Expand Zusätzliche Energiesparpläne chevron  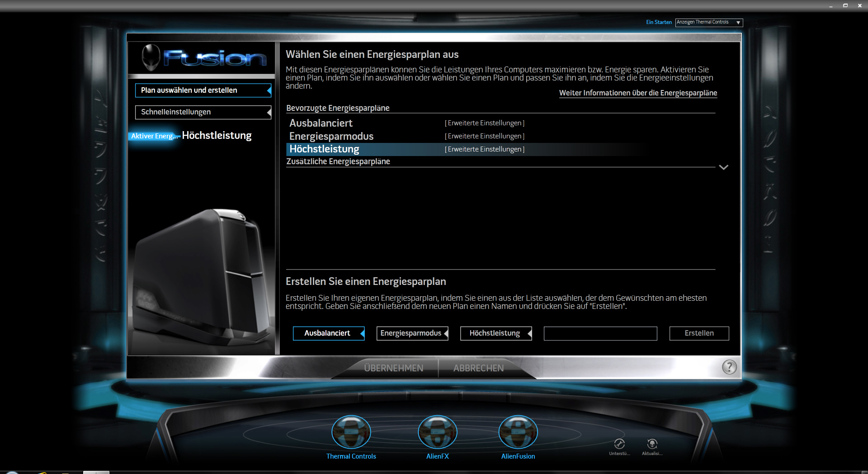pos(723,167)
